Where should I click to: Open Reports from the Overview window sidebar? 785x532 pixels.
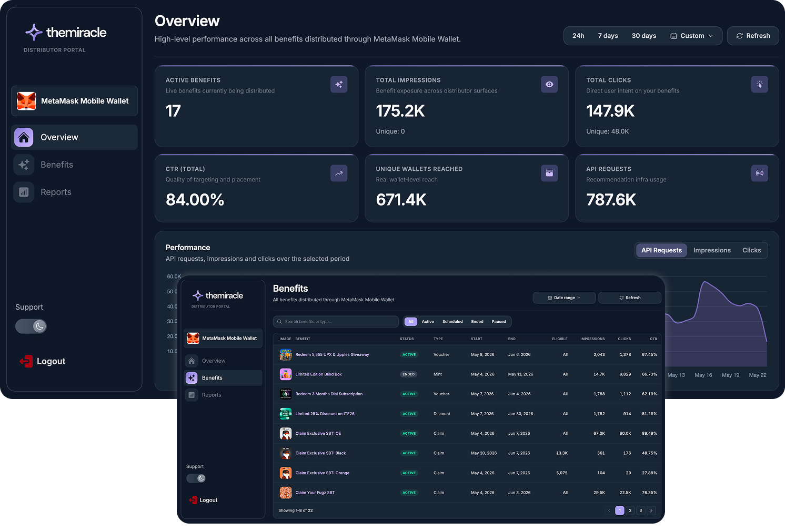(x=74, y=192)
